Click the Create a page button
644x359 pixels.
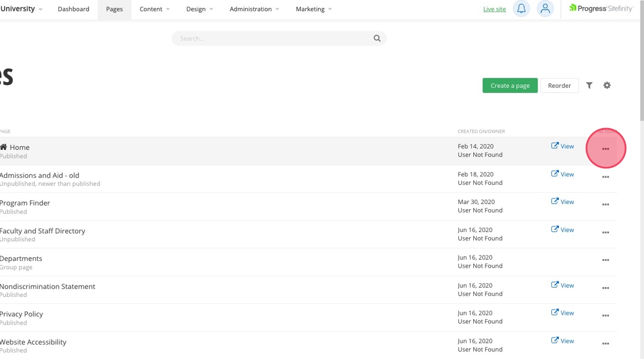[510, 86]
